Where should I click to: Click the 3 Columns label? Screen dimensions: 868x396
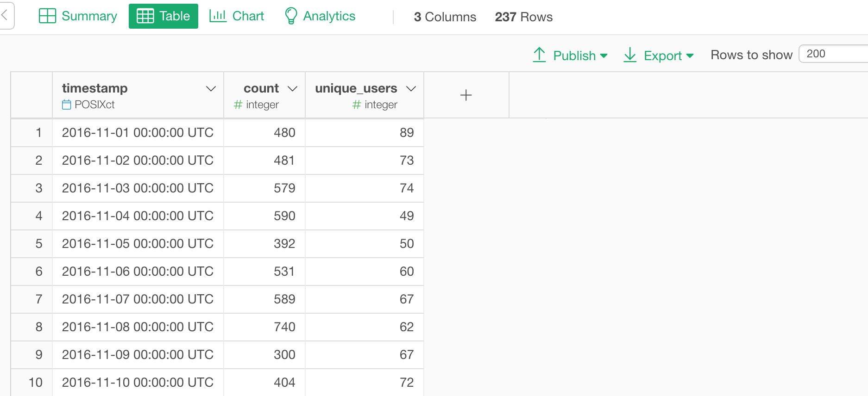445,17
